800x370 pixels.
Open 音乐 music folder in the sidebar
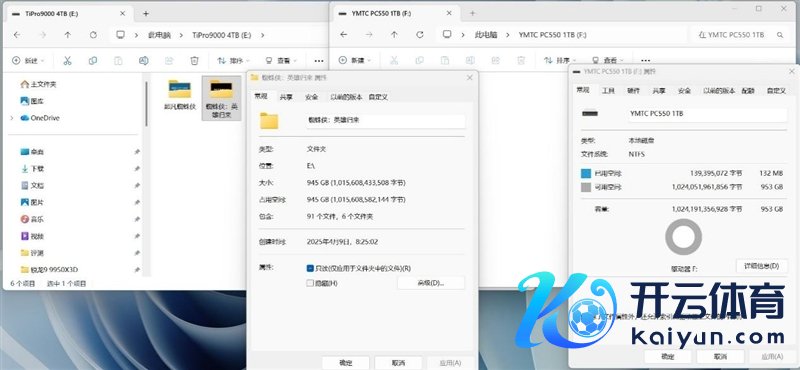[32, 219]
